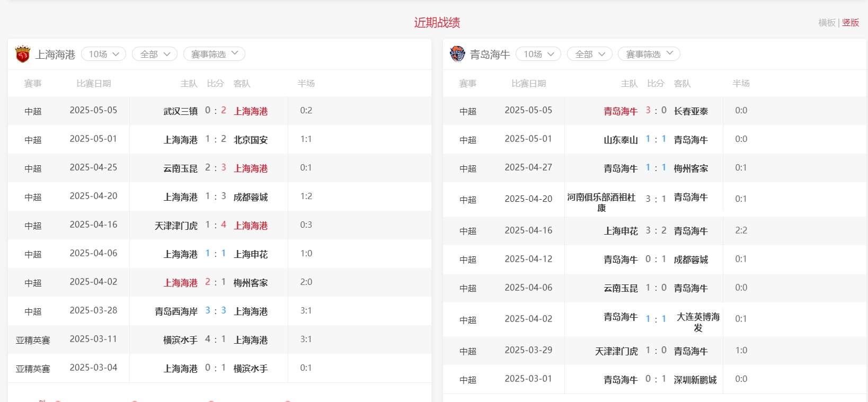Click 武汉三镇 team name link
The height and width of the screenshot is (402, 868).
tap(180, 111)
